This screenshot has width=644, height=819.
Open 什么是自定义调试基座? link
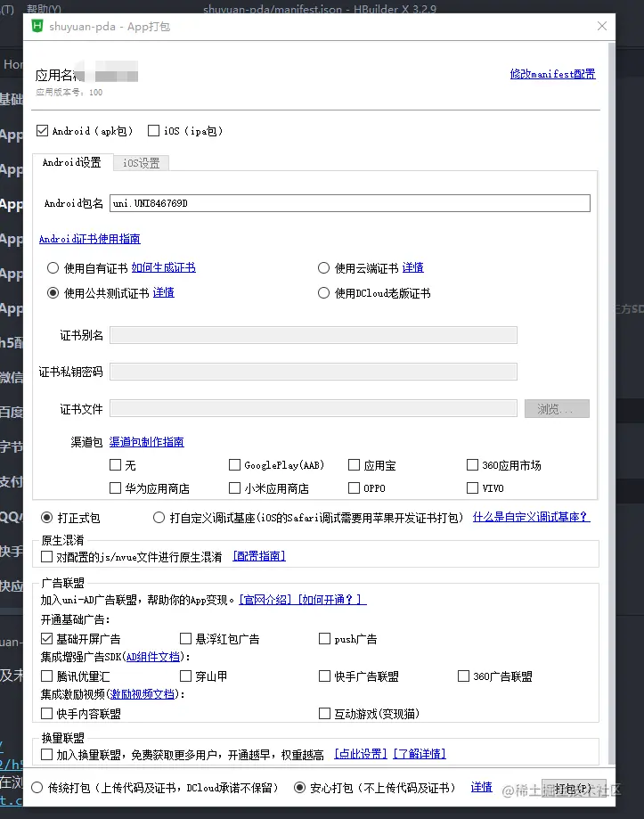point(531,517)
